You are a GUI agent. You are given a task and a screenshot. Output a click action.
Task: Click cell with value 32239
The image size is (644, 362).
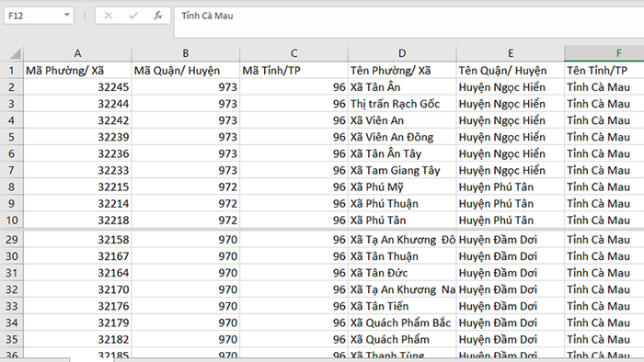coord(77,137)
